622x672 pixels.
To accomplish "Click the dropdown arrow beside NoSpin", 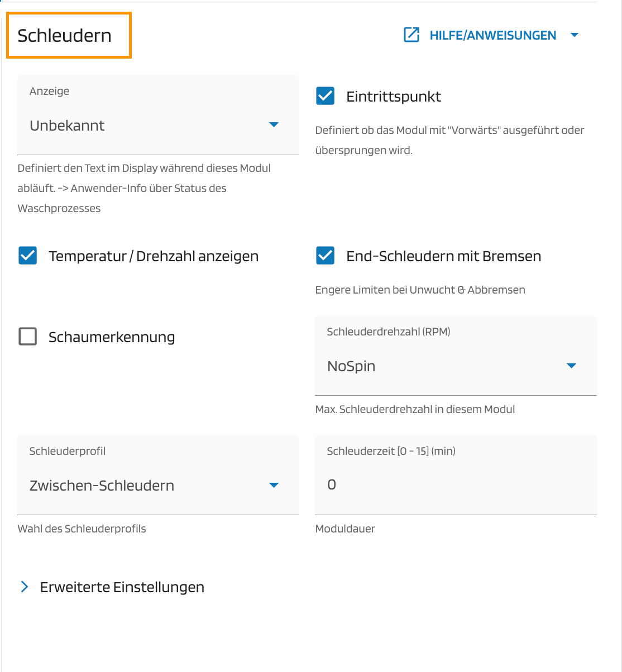I will (x=572, y=366).
